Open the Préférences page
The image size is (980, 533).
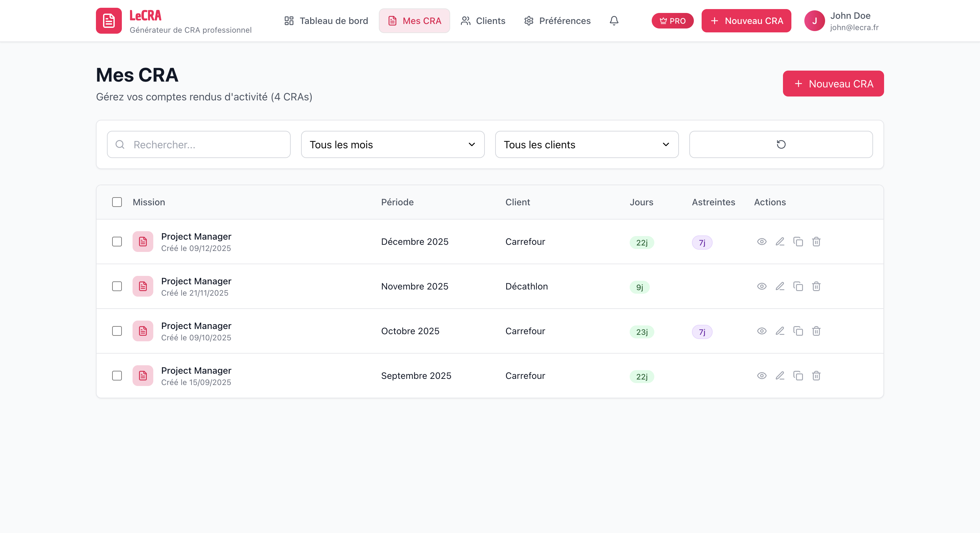click(x=557, y=21)
